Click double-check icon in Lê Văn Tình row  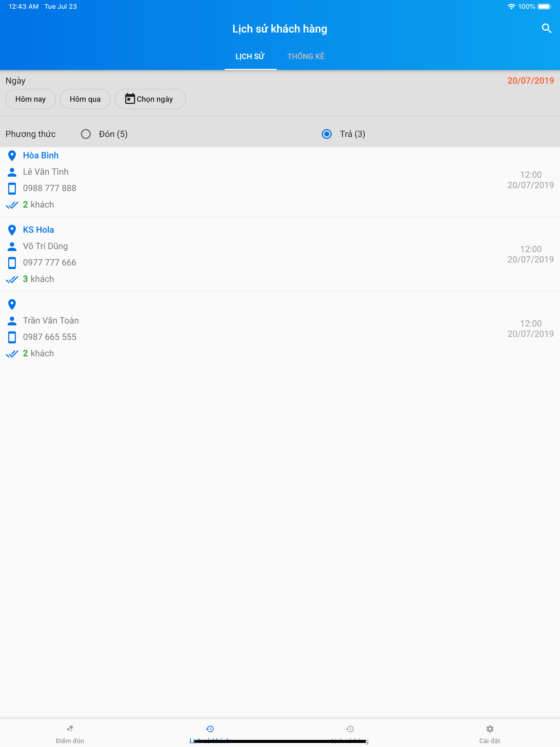click(12, 205)
